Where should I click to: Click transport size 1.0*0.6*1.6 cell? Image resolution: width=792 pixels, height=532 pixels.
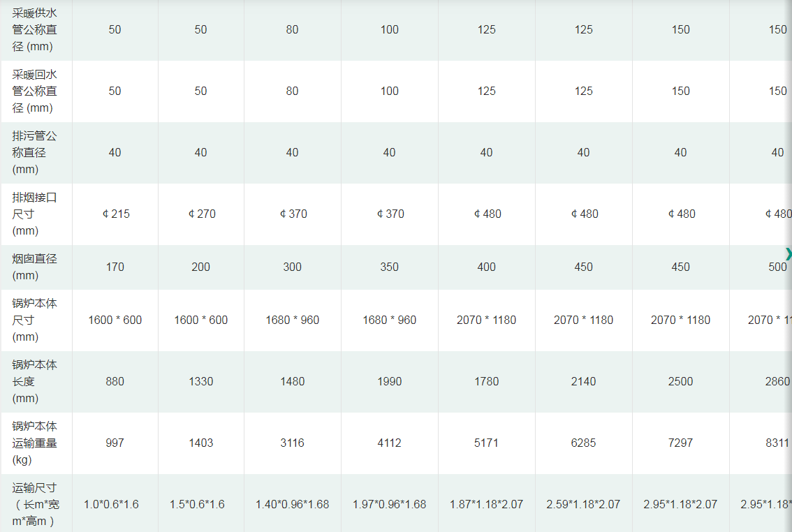tap(111, 504)
